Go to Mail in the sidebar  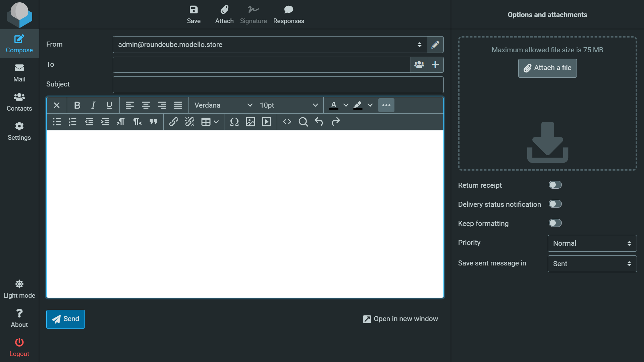(x=19, y=73)
